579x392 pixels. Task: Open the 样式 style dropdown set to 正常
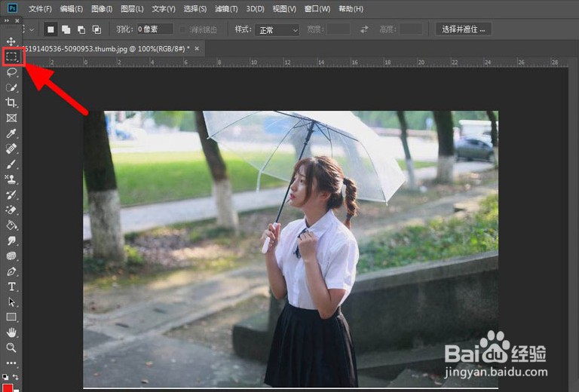277,30
